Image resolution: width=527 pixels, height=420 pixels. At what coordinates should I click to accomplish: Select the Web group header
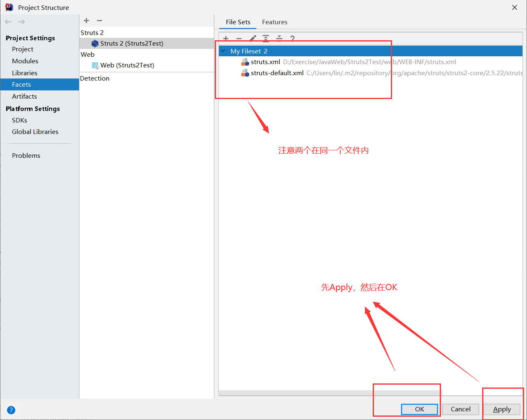click(88, 54)
